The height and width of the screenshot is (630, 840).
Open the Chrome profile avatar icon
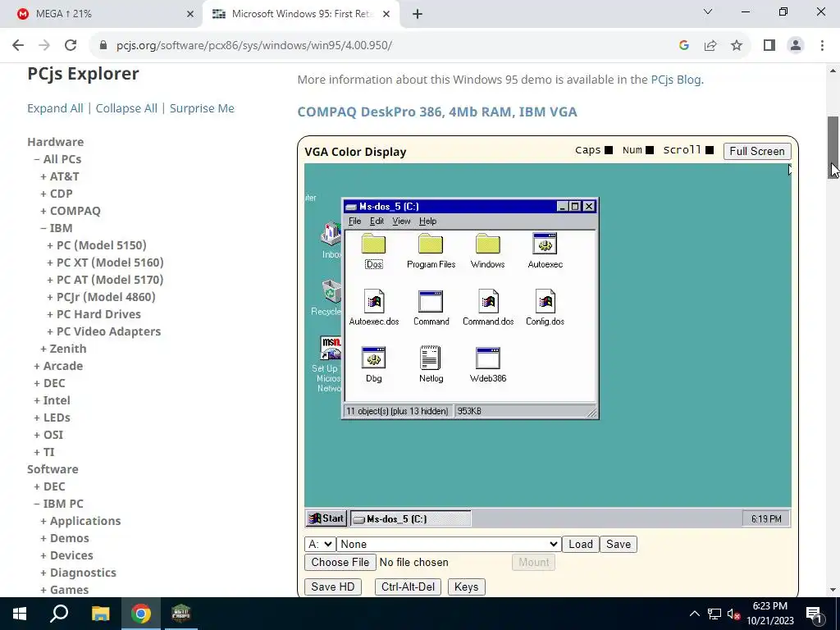pos(796,45)
